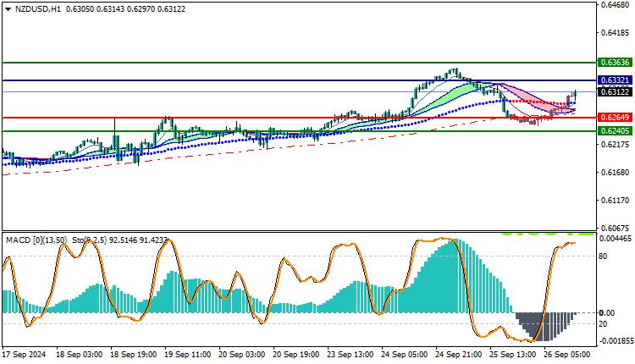This screenshot has width=635, height=364.
Task: Select the 20 Sep 03:00 time label
Action: pyautogui.click(x=242, y=355)
